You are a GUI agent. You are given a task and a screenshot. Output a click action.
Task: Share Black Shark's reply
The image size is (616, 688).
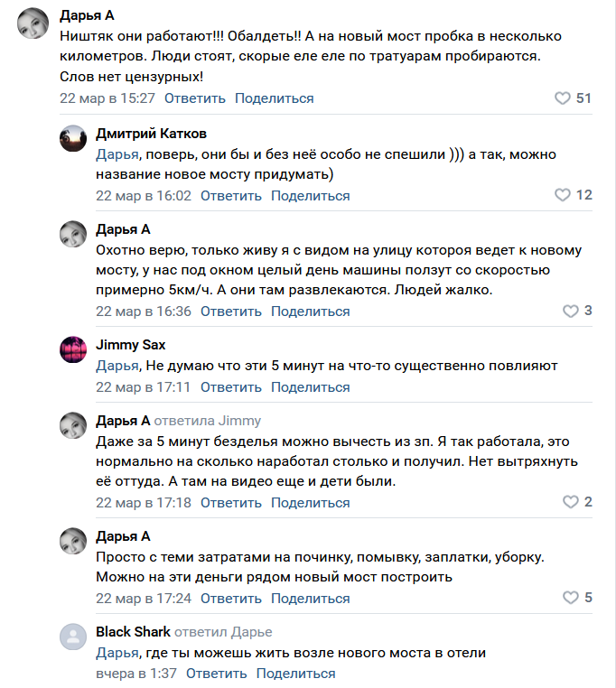(295, 674)
